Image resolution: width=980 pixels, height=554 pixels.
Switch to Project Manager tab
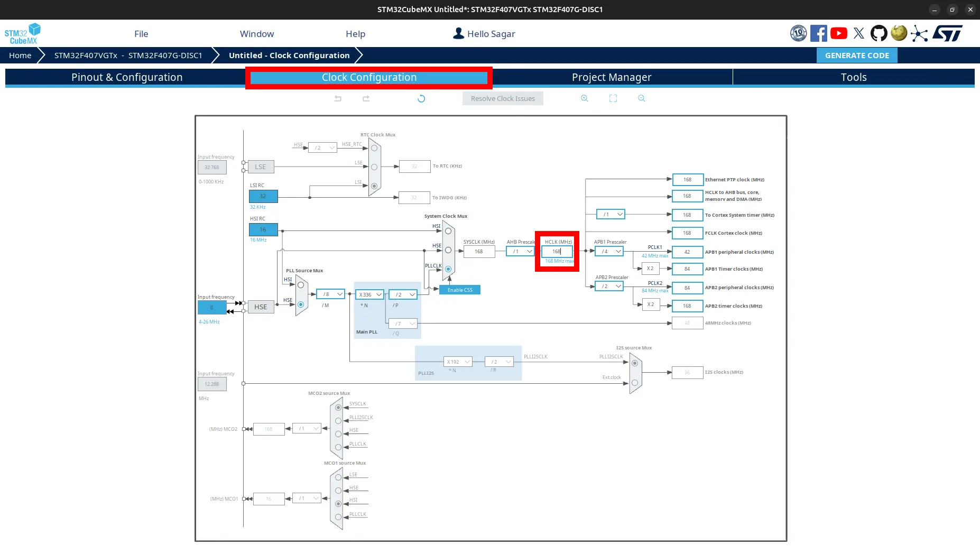(612, 77)
